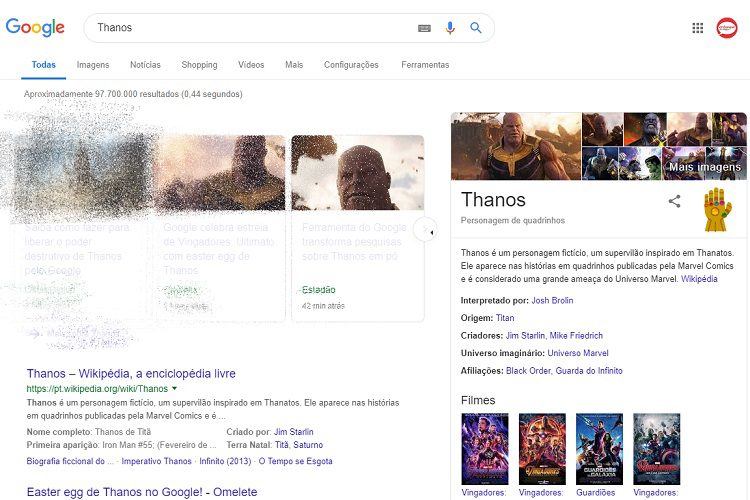Click inside the Thanos search field
Viewport: 750px width, 500px height.
[250, 28]
